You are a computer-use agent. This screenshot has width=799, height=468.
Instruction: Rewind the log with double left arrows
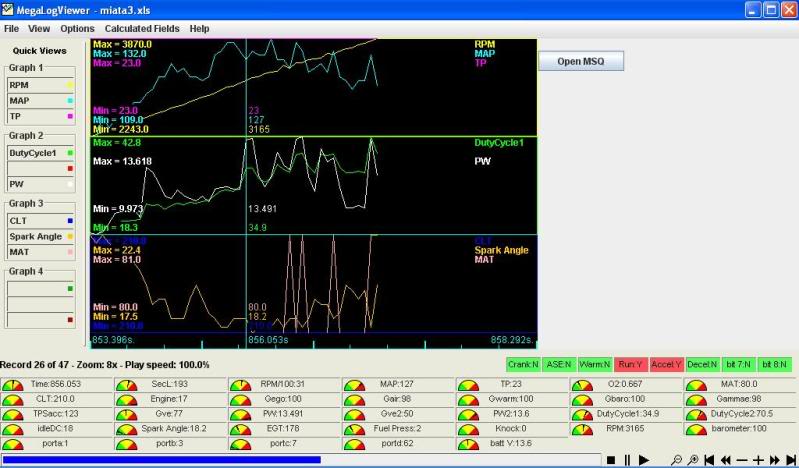[725, 460]
